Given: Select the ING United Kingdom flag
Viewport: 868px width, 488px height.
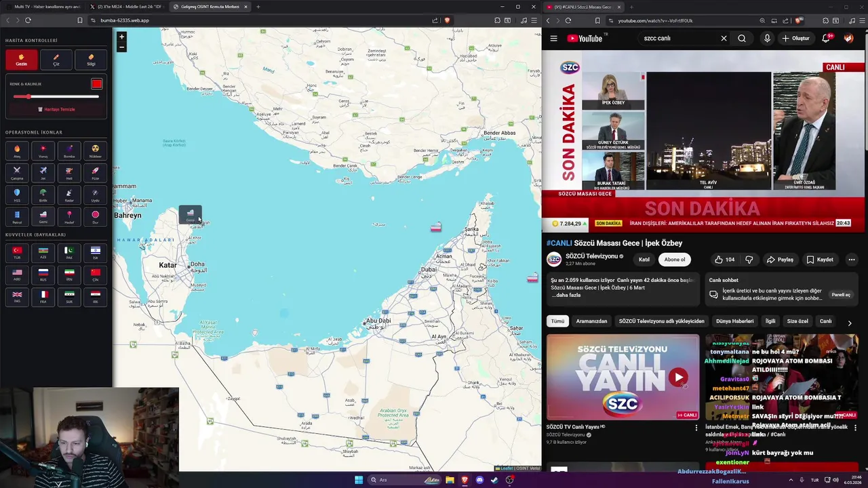Looking at the screenshot, I should coord(17,297).
